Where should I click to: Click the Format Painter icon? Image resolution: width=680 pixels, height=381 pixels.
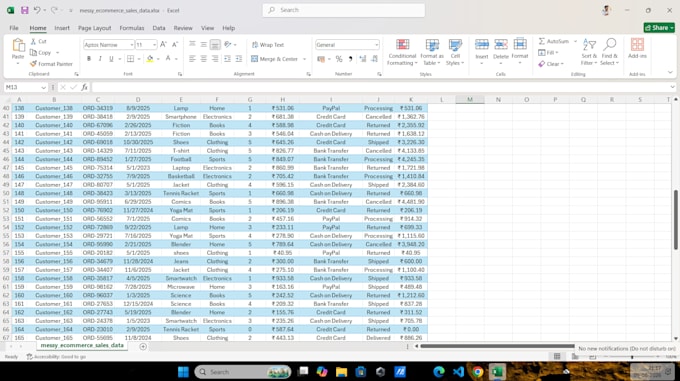[x=33, y=64]
